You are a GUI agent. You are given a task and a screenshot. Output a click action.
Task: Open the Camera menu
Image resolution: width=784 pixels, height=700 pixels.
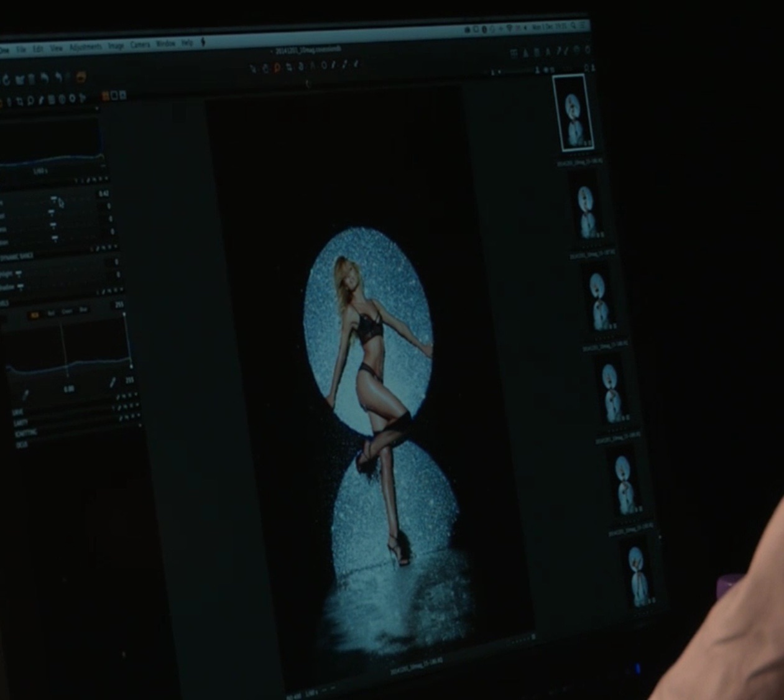click(x=141, y=45)
